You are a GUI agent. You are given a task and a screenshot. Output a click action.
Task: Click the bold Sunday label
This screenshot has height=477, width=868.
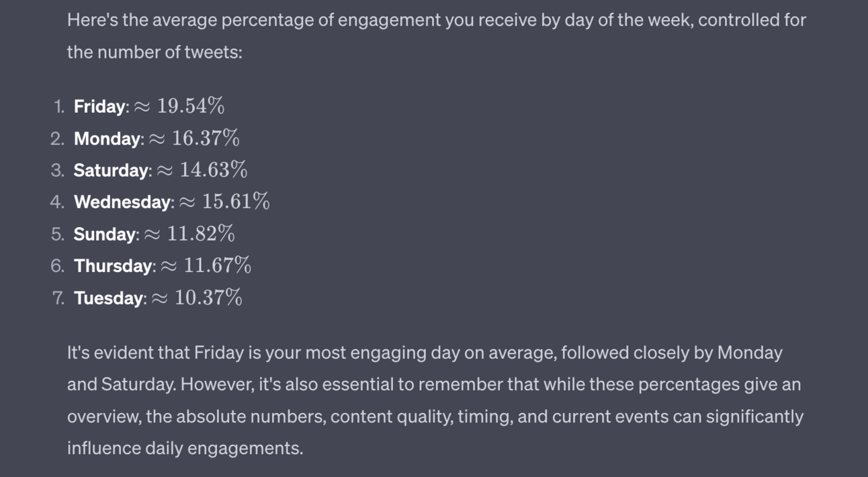(105, 234)
